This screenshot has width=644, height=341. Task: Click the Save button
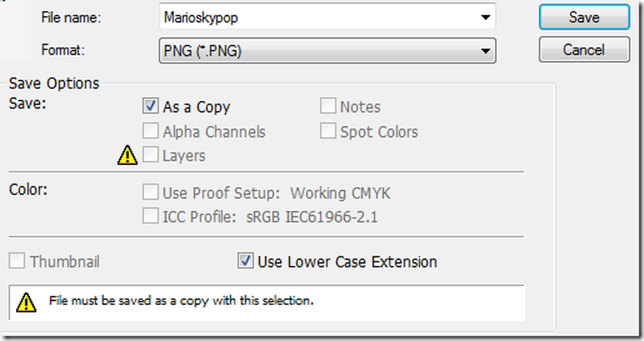point(584,17)
